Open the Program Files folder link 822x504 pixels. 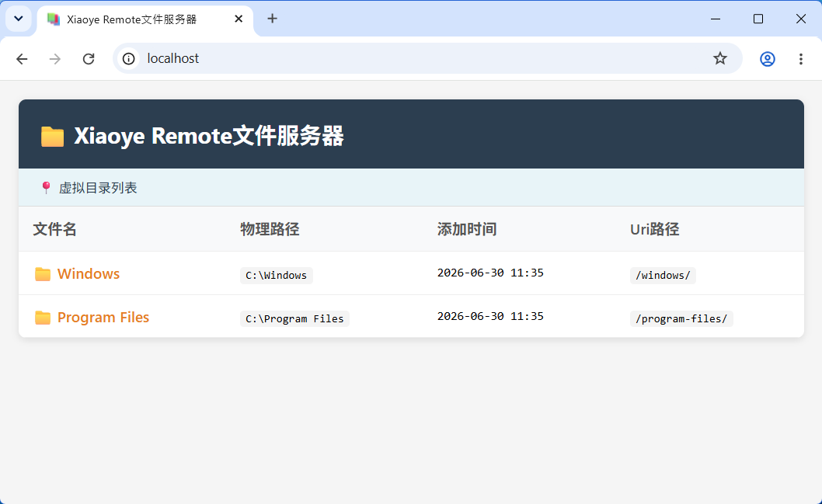tap(103, 317)
